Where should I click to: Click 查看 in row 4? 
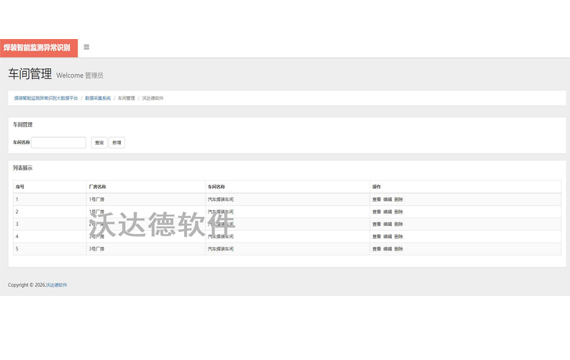point(377,236)
